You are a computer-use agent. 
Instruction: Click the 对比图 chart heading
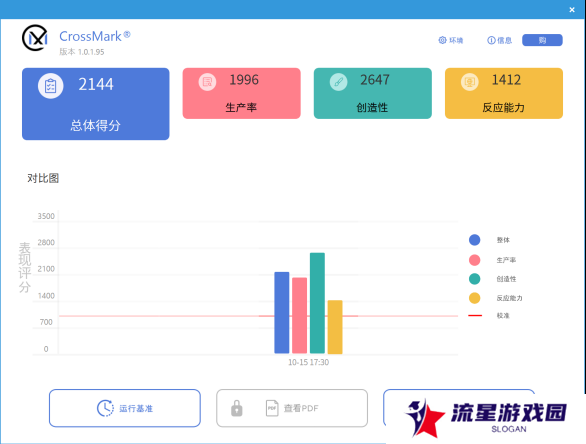(43, 178)
